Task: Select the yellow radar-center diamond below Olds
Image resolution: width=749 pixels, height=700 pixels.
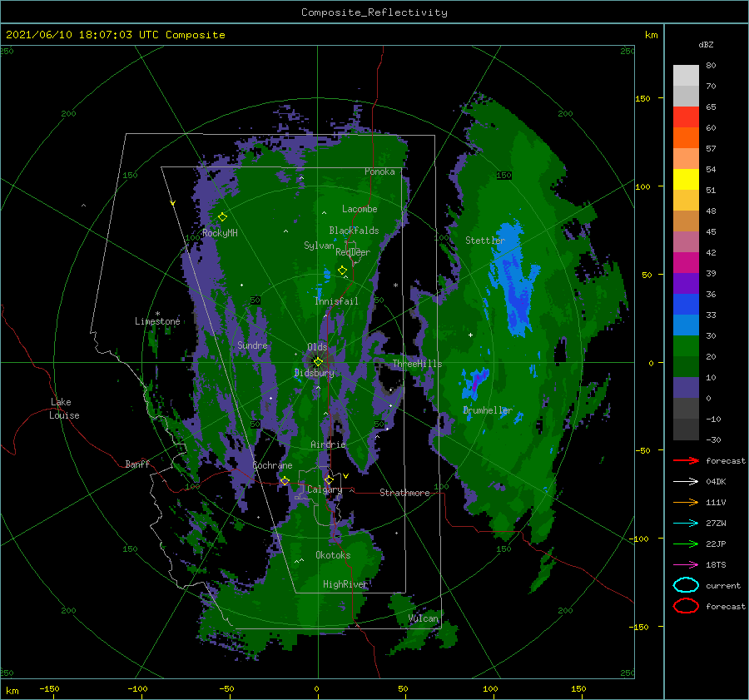Action: pos(318,362)
